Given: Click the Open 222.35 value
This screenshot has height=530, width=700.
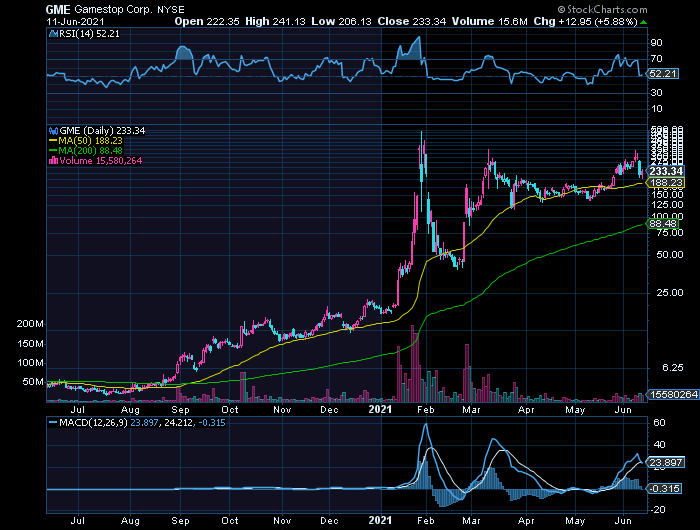Looking at the screenshot, I should pos(207,21).
